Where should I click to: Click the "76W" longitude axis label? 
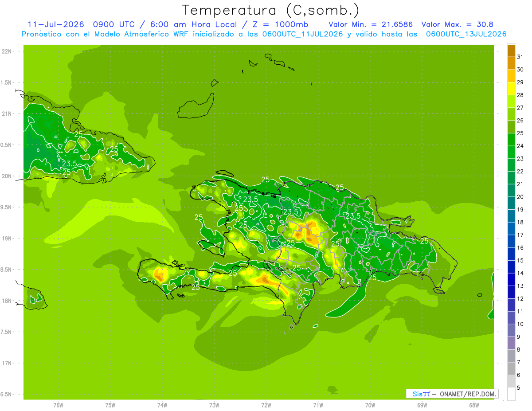(x=58, y=405)
